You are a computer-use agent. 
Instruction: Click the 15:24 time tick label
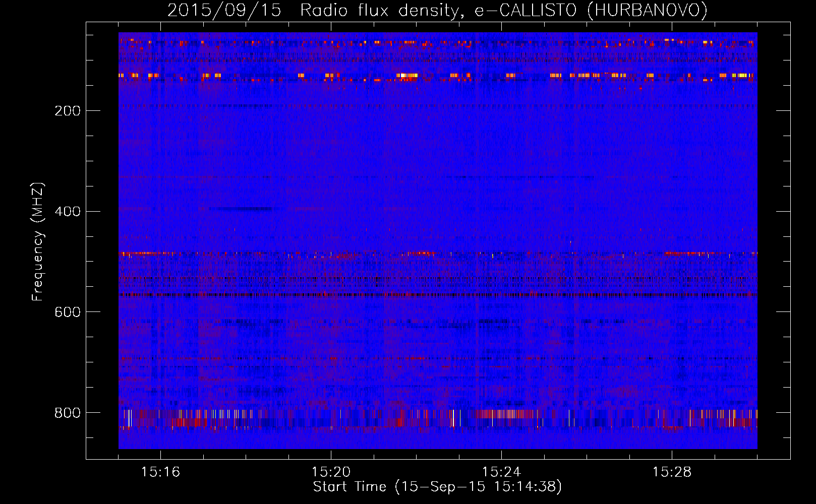click(x=501, y=472)
